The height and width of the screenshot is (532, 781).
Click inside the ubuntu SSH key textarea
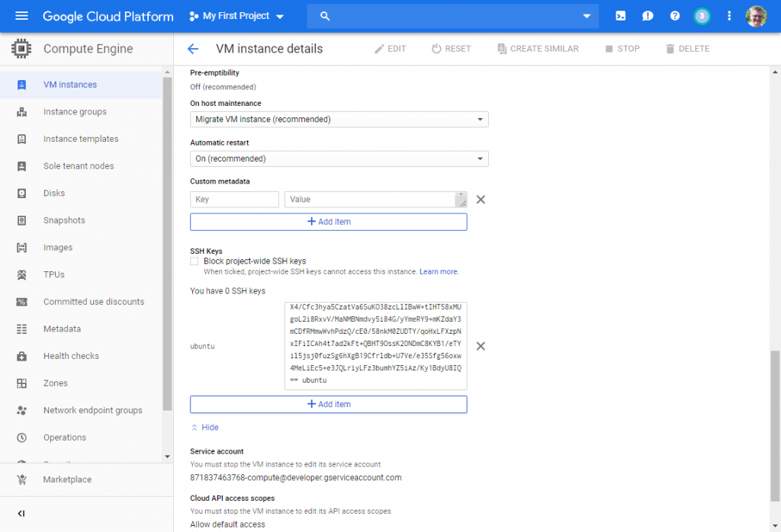375,346
